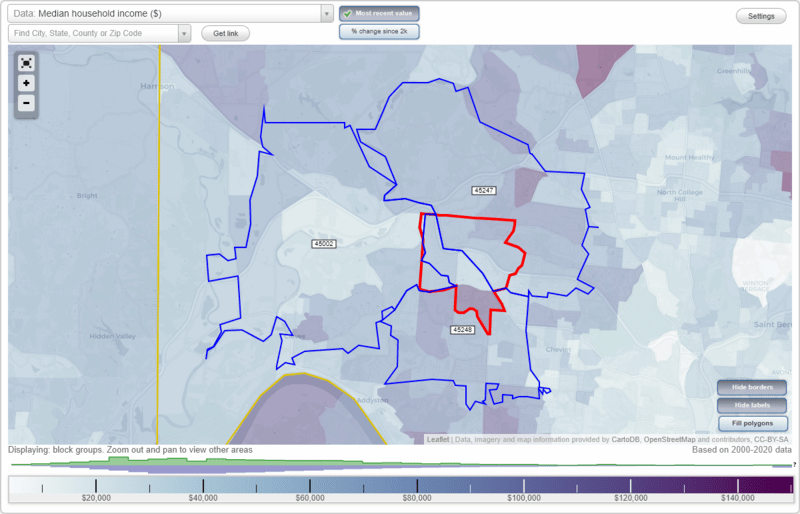Click the green histogram distribution chart
Viewport: 800px width, 514px height.
(401, 461)
